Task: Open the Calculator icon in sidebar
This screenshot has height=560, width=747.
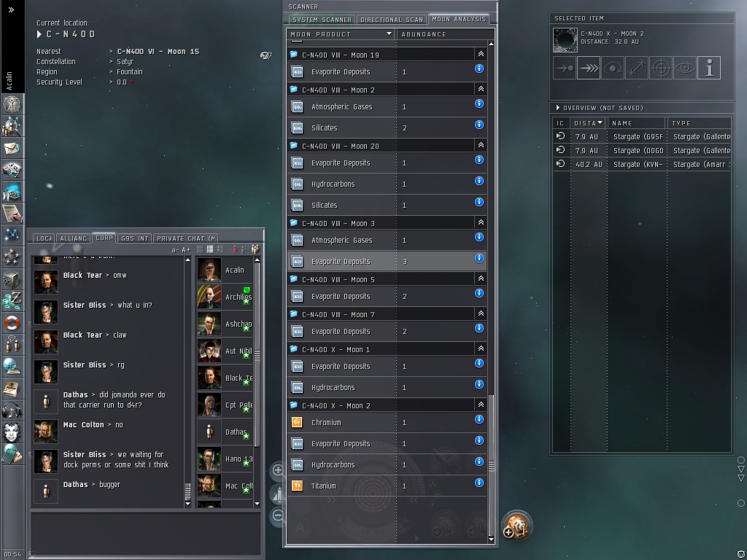Action: click(x=12, y=454)
